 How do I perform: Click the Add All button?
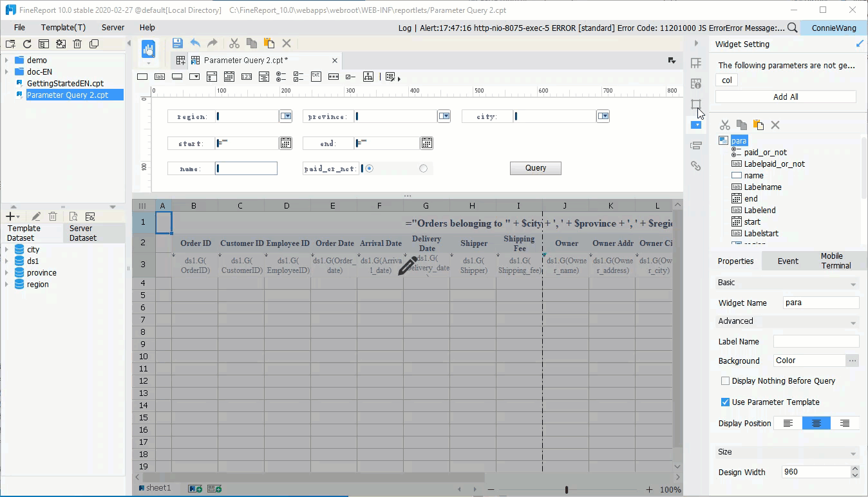pyautogui.click(x=786, y=97)
